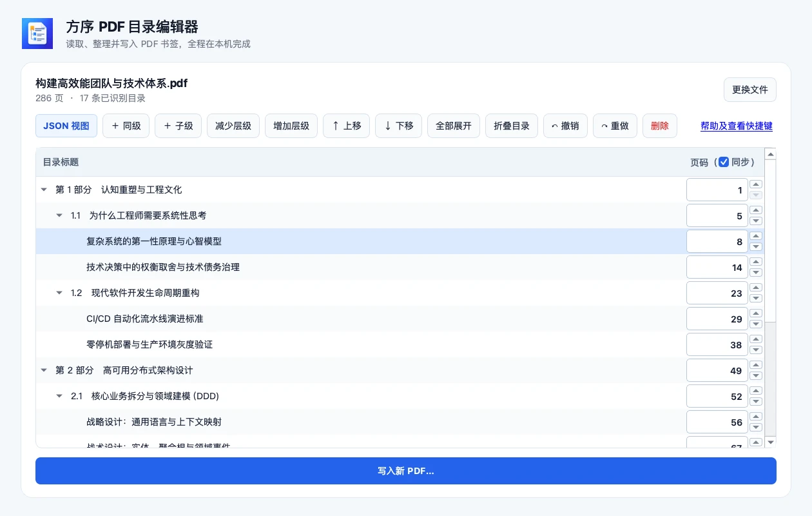The image size is (812, 516).
Task: Click page number field showing 23
Action: pyautogui.click(x=717, y=293)
